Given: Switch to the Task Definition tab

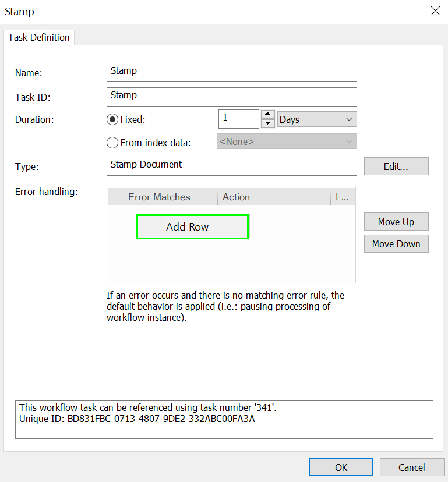Looking at the screenshot, I should tap(39, 37).
